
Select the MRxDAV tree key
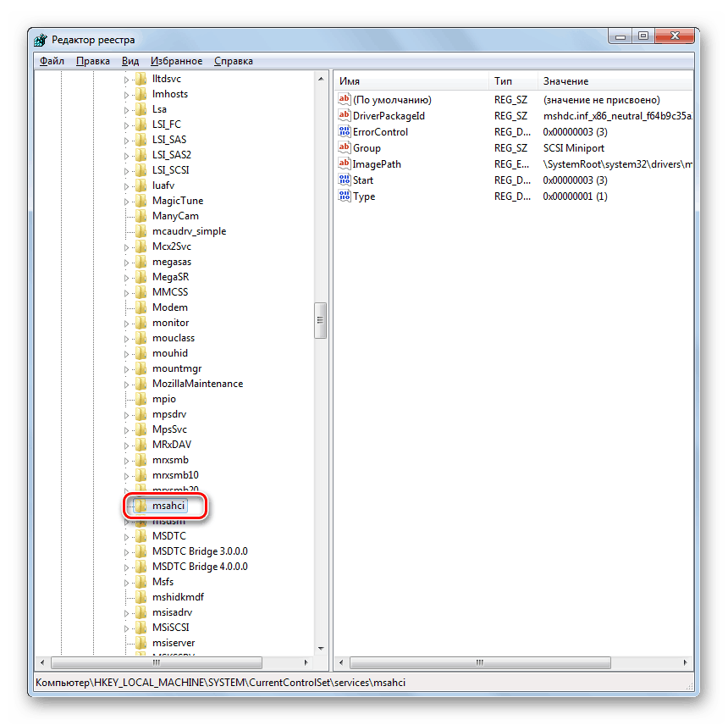171,445
